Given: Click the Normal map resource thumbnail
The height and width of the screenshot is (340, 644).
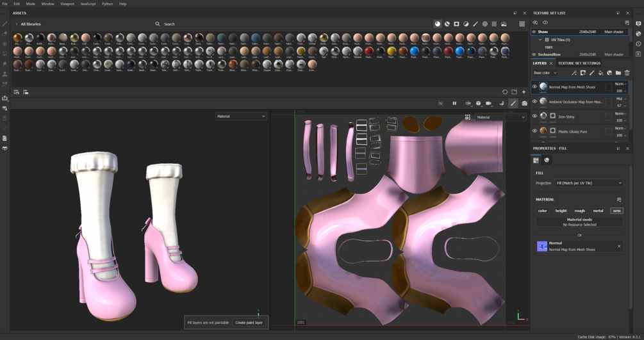Looking at the screenshot, I should [x=542, y=247].
